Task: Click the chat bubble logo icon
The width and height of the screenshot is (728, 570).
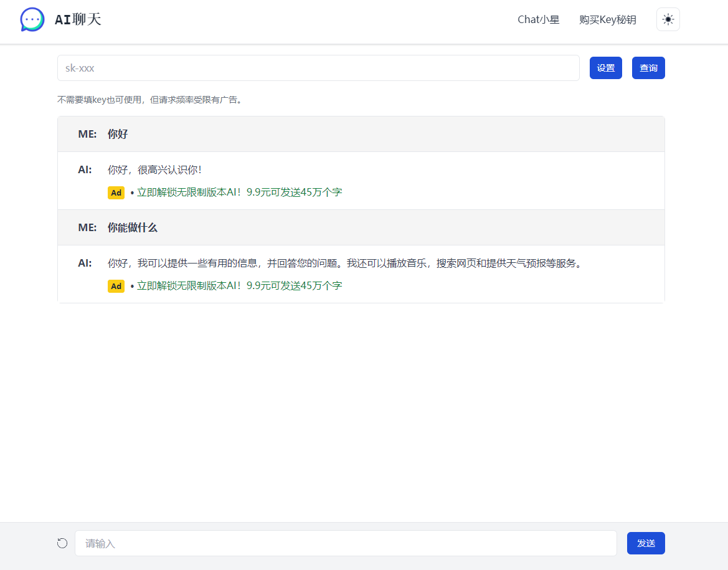Action: coord(32,20)
